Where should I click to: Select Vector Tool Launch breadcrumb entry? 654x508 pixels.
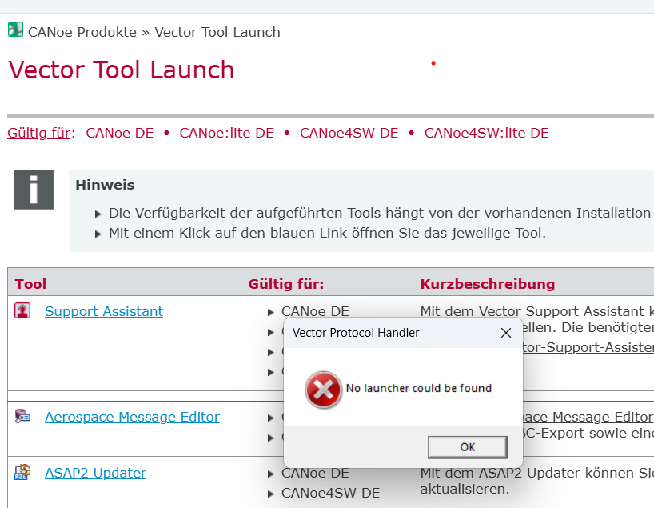tap(216, 31)
